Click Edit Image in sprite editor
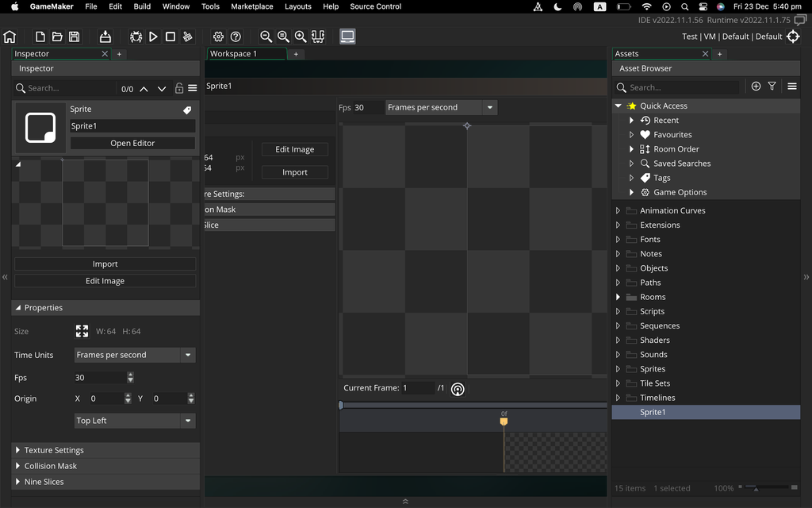Screen dimensions: 812x508 point(295,149)
